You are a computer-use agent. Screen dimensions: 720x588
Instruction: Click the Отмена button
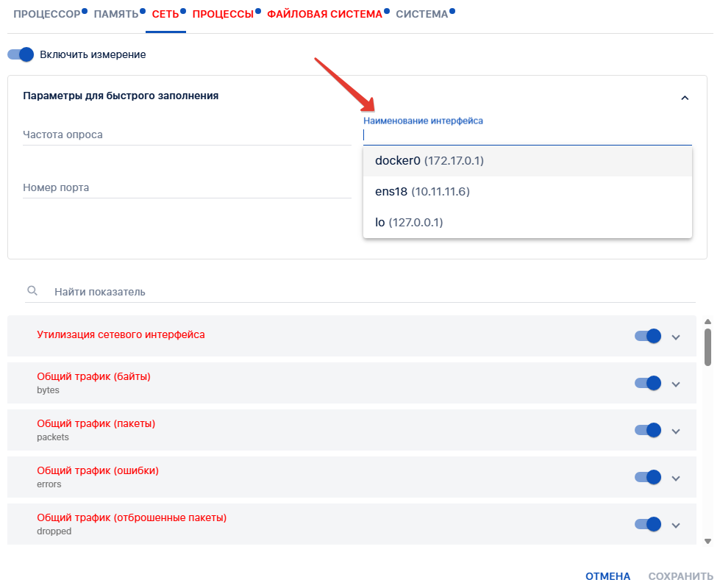point(607,576)
